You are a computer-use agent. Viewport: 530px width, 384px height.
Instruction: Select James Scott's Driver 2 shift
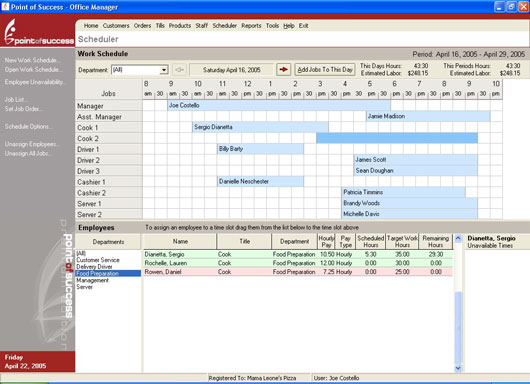pos(416,160)
